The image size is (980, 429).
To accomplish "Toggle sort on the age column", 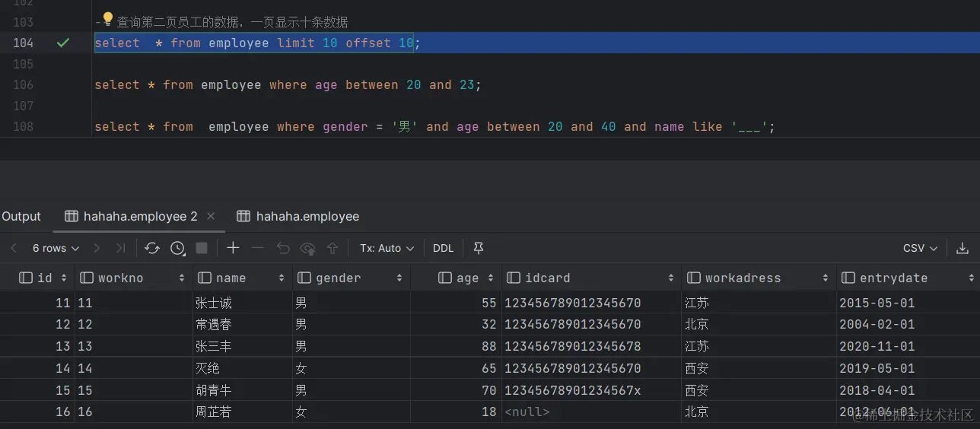I will coord(490,278).
